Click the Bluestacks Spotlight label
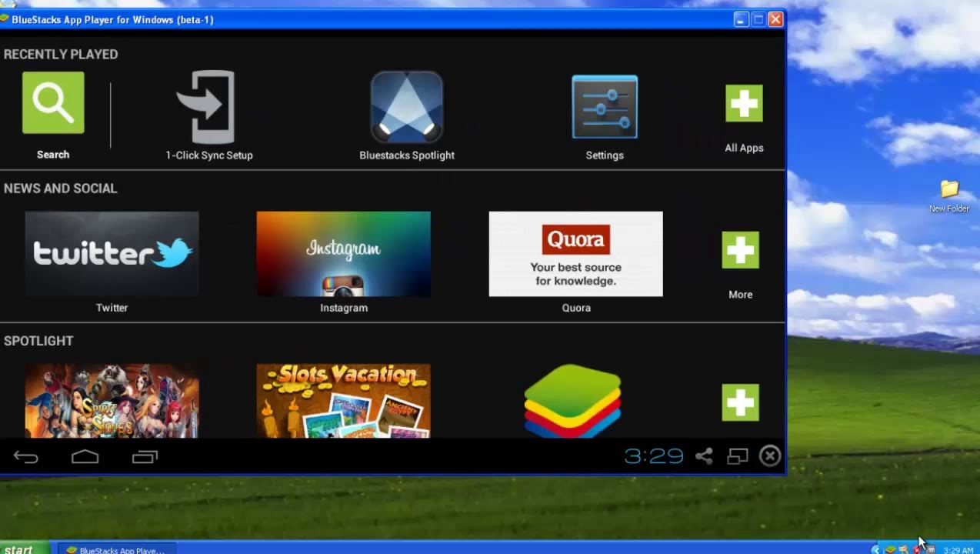This screenshot has width=980, height=554. click(407, 155)
